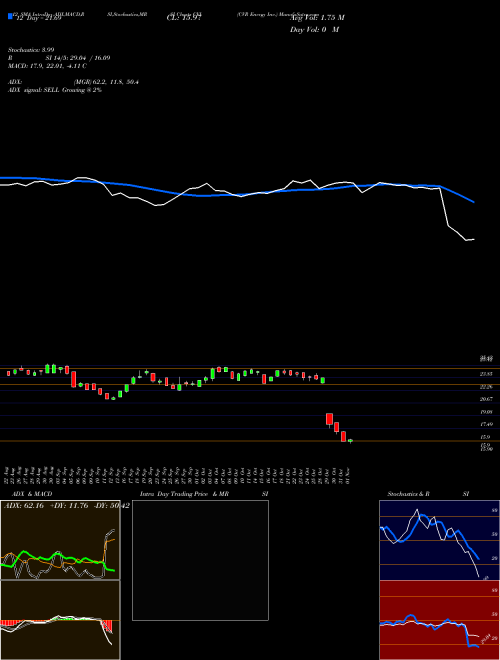Click the 'Avg Vol: 1.75 M' readout
The image size is (500, 660).
click(x=317, y=18)
